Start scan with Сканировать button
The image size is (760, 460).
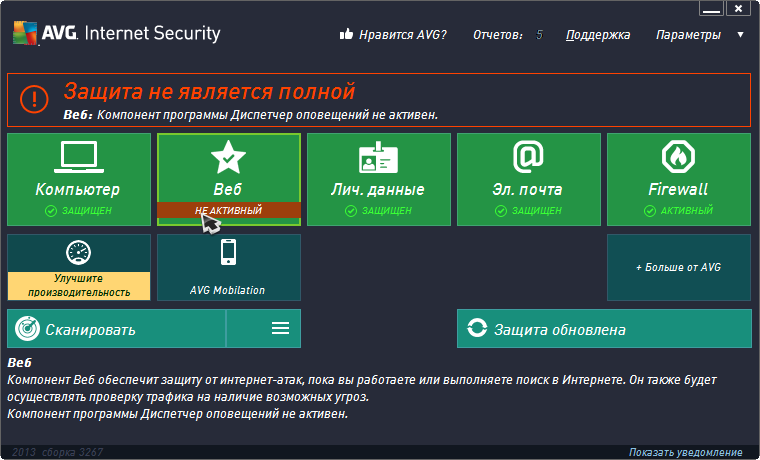[x=117, y=329]
